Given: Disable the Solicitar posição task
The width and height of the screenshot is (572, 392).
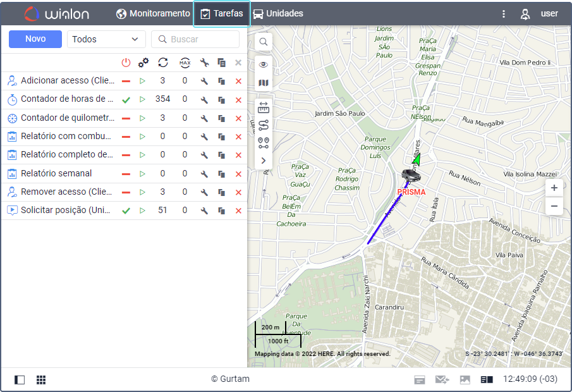Looking at the screenshot, I should coord(126,211).
